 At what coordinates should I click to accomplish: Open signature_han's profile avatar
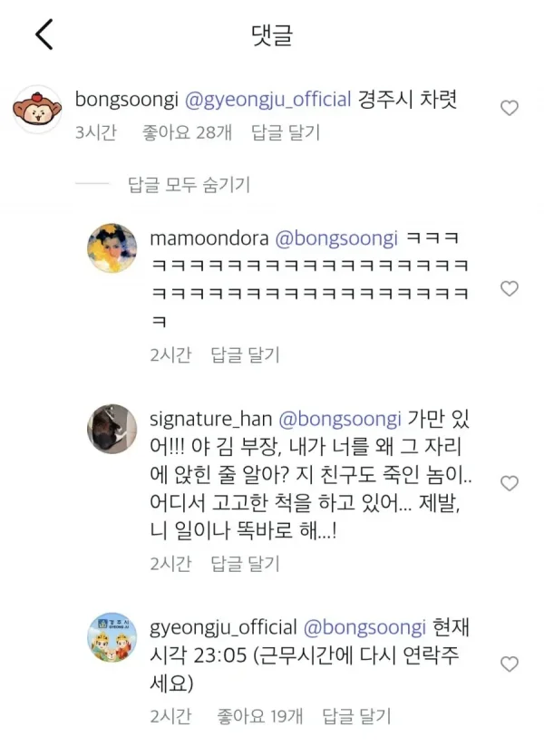(112, 429)
